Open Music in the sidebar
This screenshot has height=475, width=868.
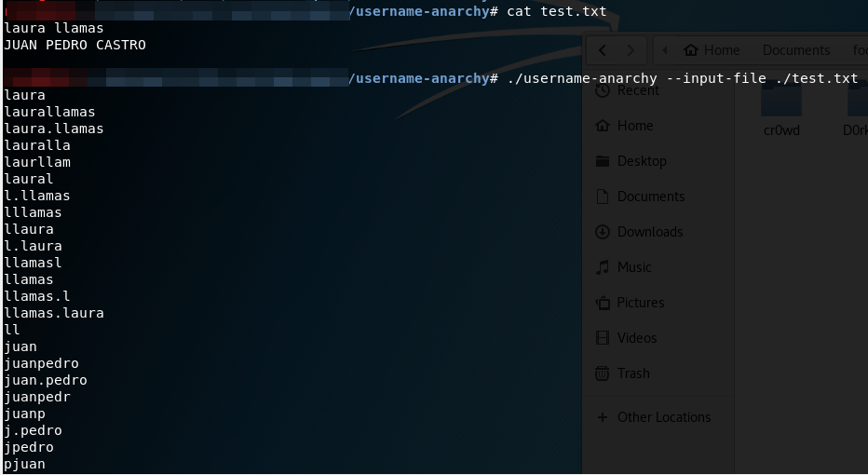click(633, 267)
